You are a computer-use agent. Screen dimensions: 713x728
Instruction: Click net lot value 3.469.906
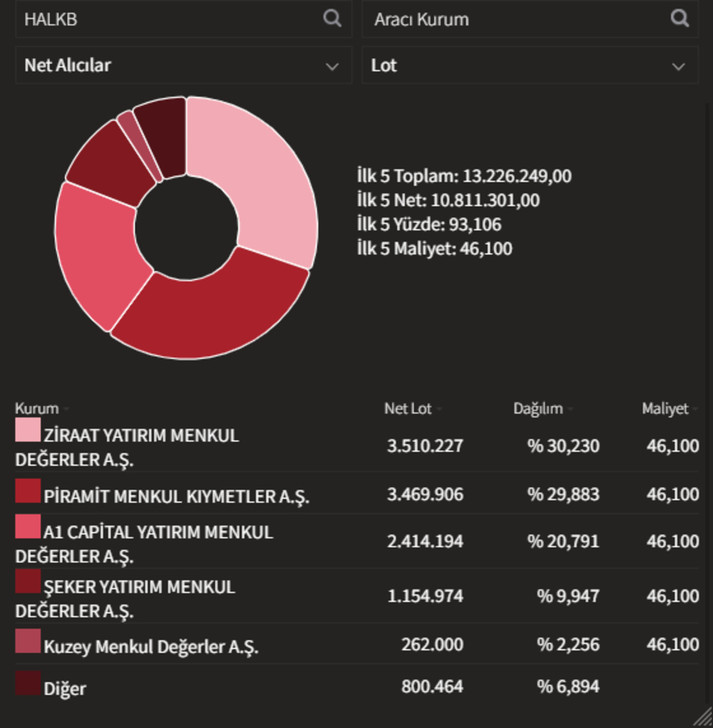[425, 494]
